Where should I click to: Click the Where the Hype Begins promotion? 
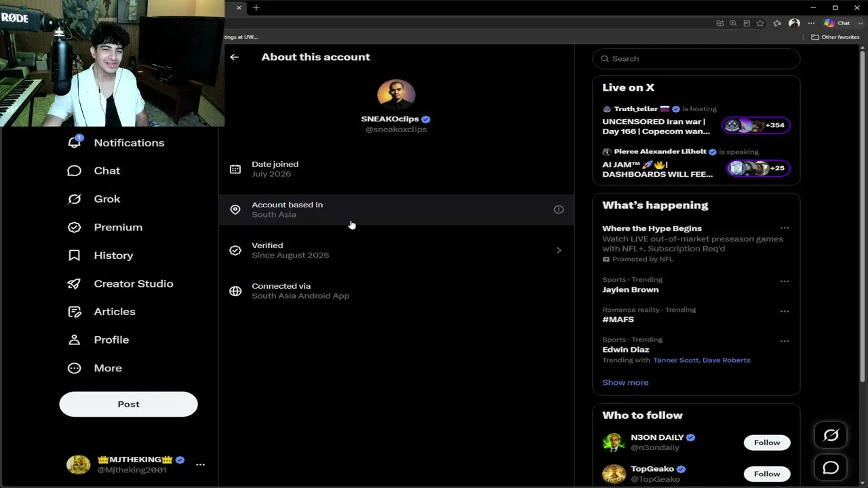(x=696, y=244)
